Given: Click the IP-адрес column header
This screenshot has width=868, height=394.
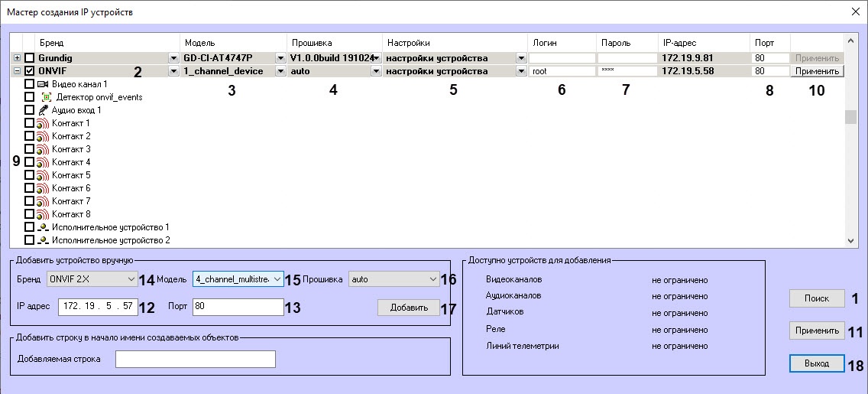Looking at the screenshot, I should pyautogui.click(x=679, y=43).
